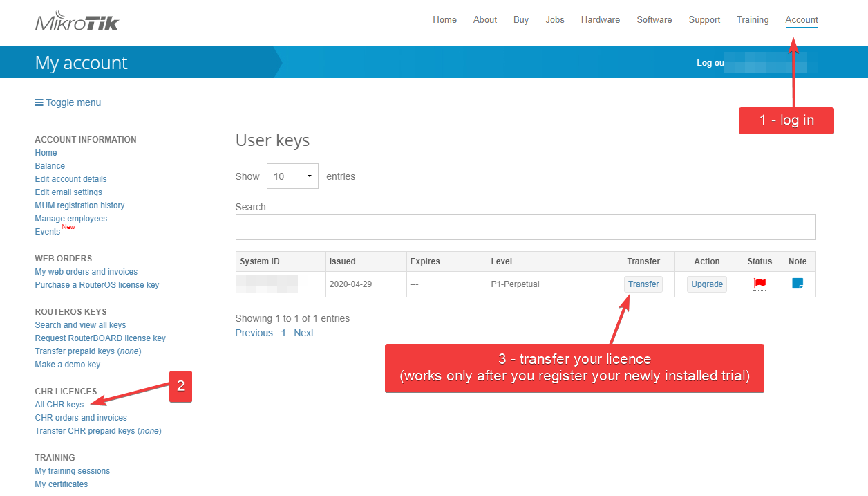Screen dimensions: 868x496
Task: Click inside the Search input field
Action: point(525,227)
